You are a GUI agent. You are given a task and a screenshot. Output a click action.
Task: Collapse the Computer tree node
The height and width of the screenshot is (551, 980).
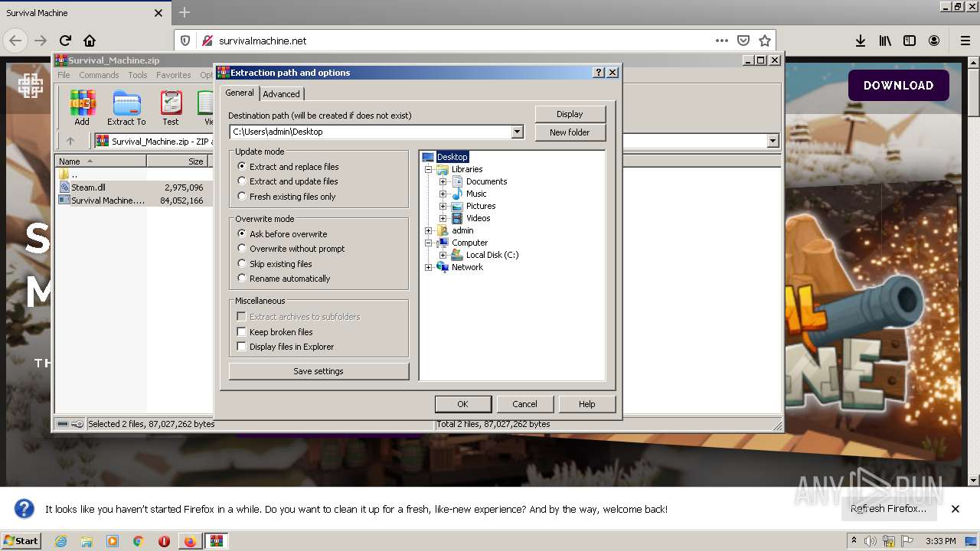(429, 243)
